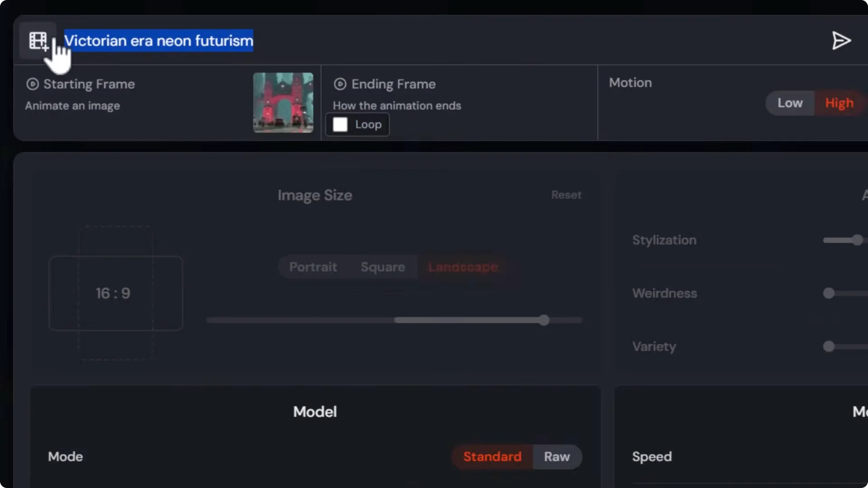Set Motion to Low
The width and height of the screenshot is (868, 488).
790,103
